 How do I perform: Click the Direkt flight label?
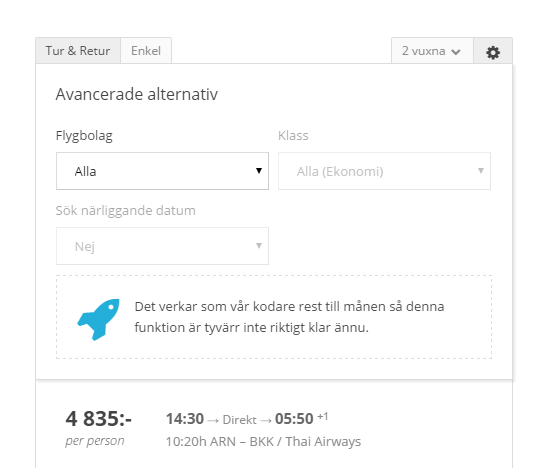pos(239,420)
